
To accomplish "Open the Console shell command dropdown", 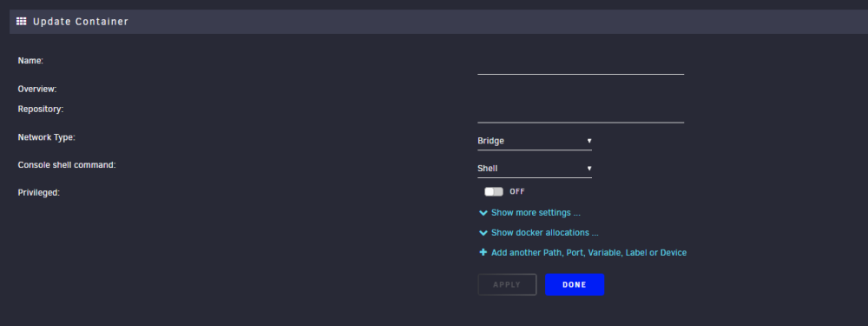I will tap(535, 169).
